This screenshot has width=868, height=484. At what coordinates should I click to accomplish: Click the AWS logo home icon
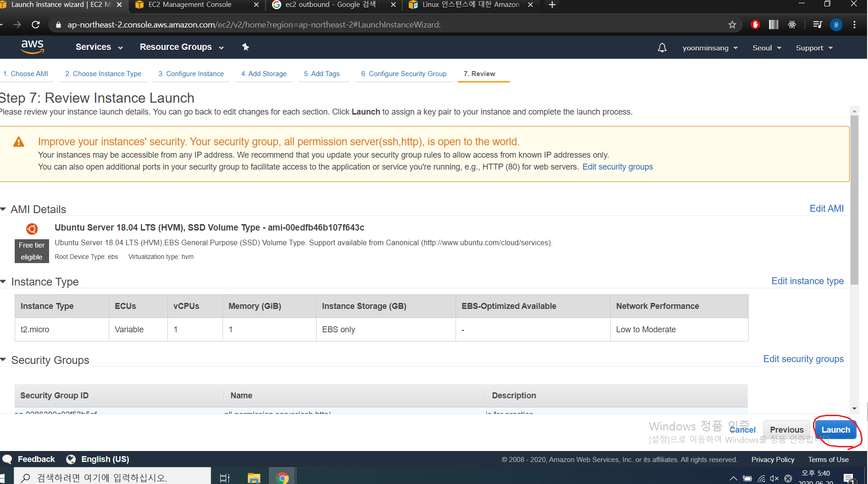point(32,47)
